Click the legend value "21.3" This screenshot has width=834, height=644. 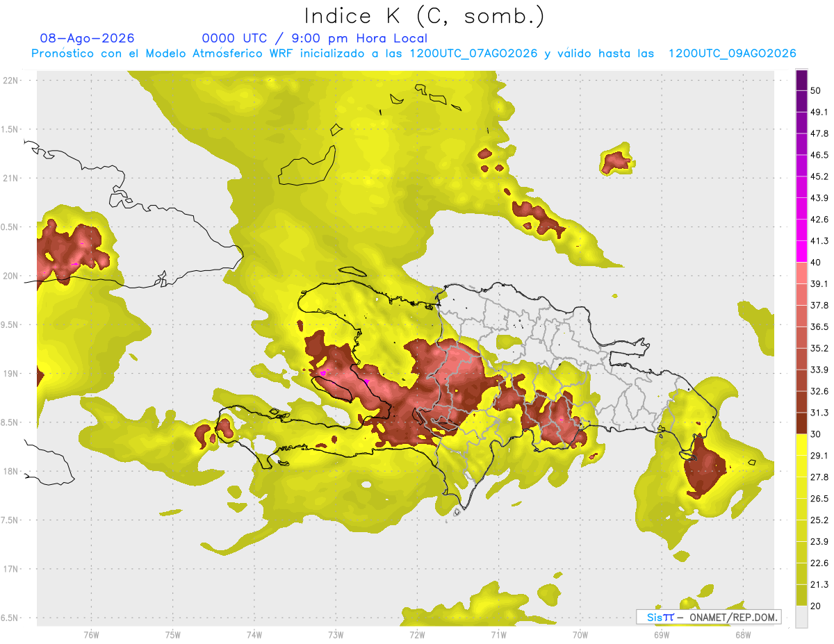pyautogui.click(x=819, y=585)
